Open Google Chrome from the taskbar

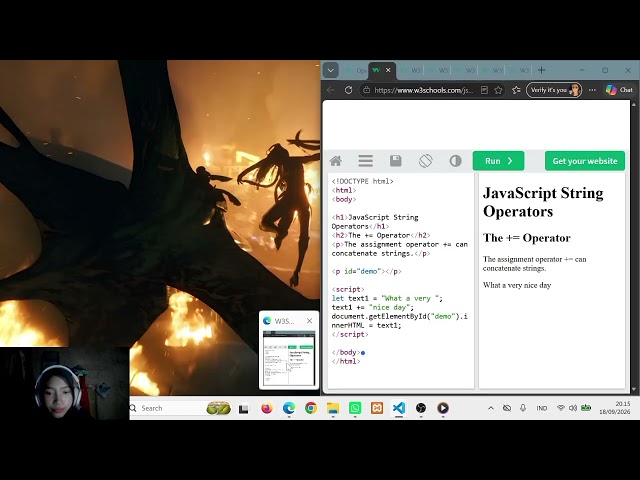click(311, 408)
